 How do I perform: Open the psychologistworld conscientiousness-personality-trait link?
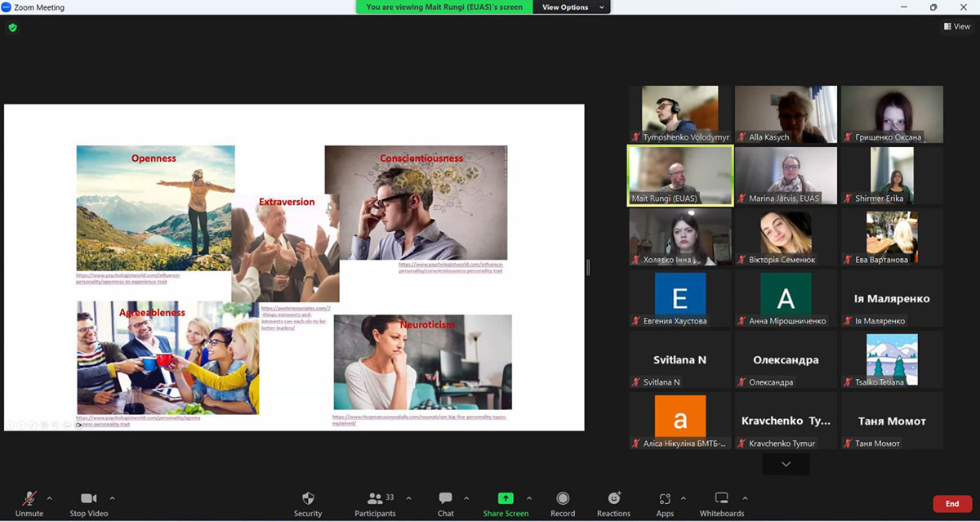[x=452, y=267]
